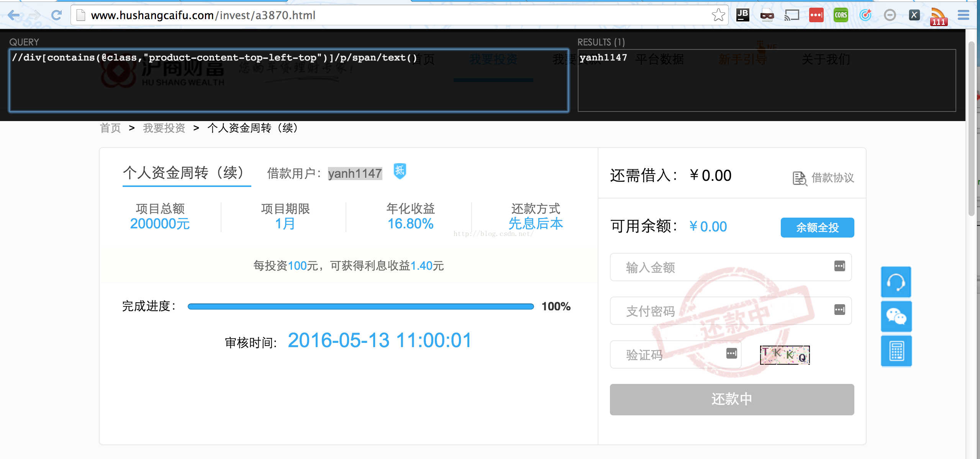980x459 pixels.
Task: Click the grey circle-minus extension icon
Action: click(x=890, y=15)
